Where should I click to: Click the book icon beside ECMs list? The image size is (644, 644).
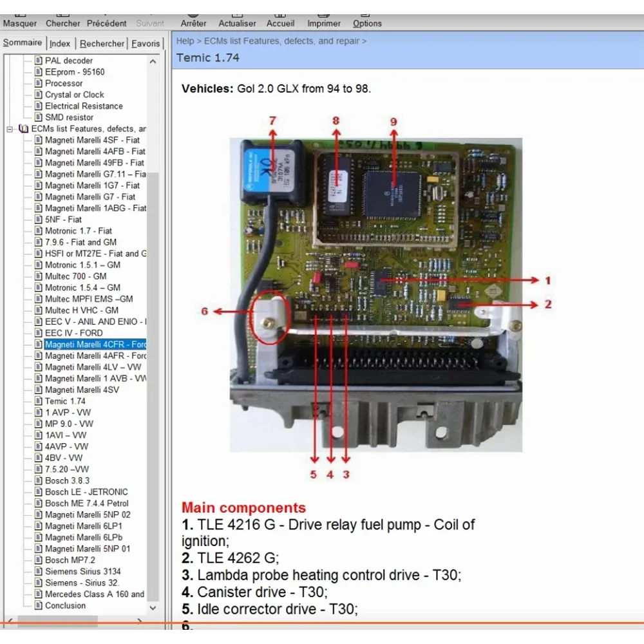(24, 129)
